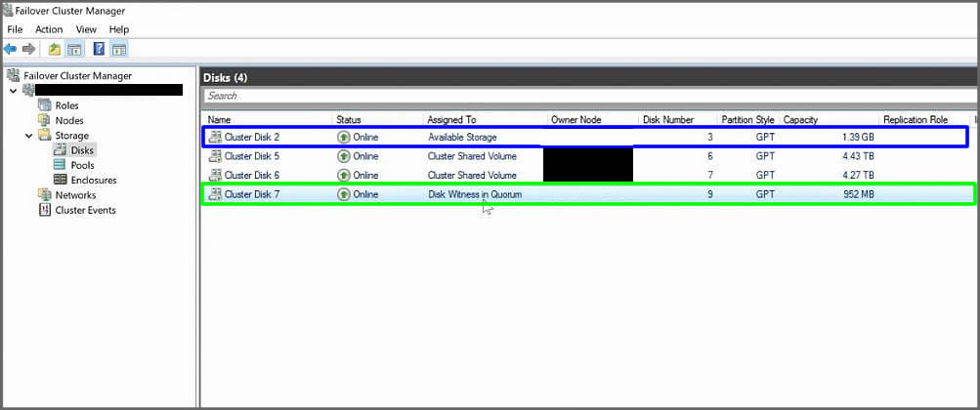Click the Cluster Disk 6 disk icon
This screenshot has height=410, width=980.
point(215,175)
